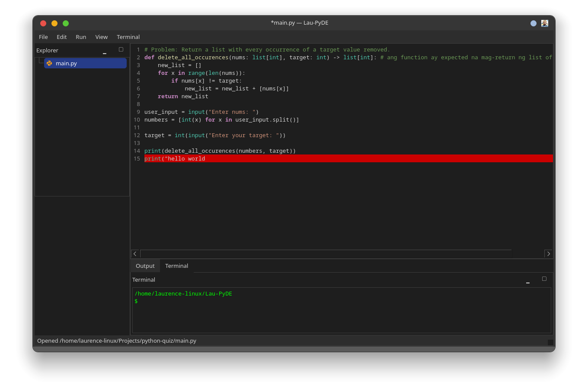Click line number 8 in the gutter

(x=138, y=104)
